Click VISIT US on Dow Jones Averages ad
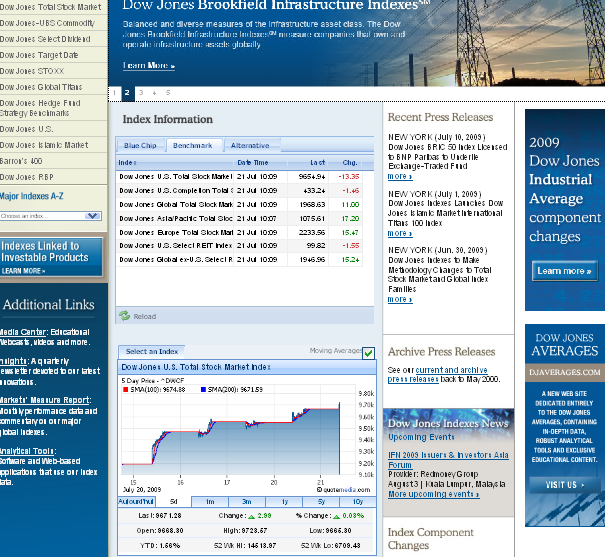Screen dimensions: 605x557 coord(564,485)
